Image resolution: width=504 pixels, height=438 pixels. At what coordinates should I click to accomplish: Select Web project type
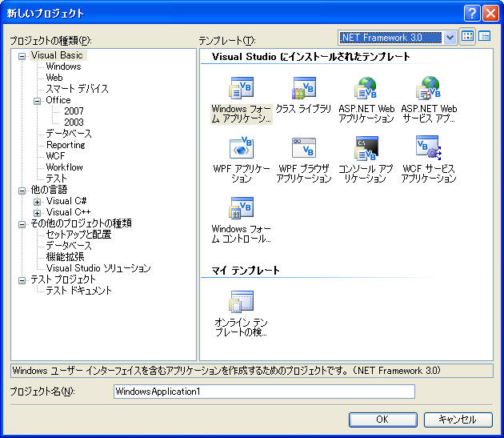click(x=54, y=78)
